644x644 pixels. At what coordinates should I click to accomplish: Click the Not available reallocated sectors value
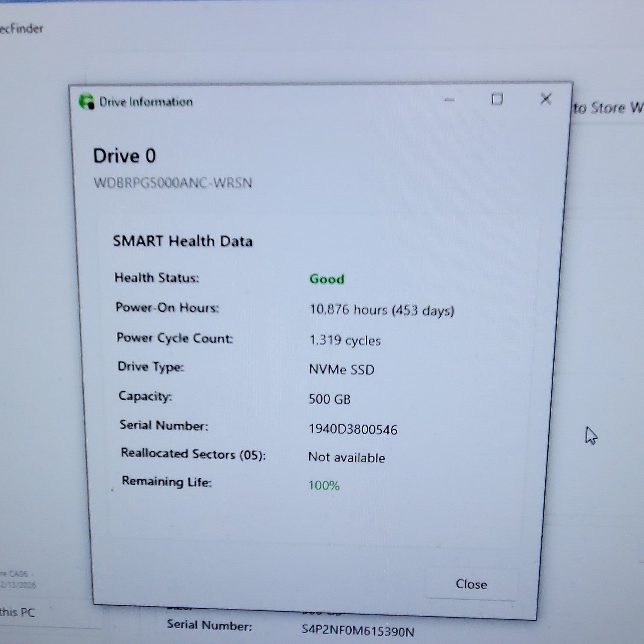click(x=346, y=457)
